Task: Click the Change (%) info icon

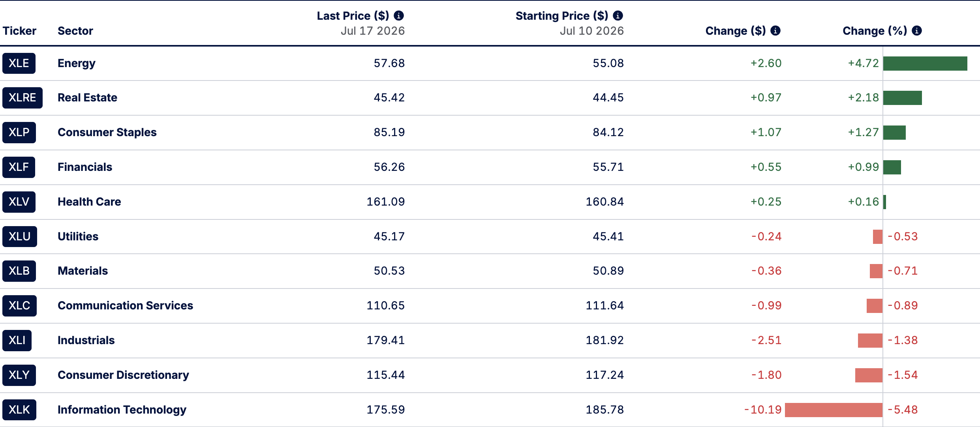Action: tap(917, 30)
